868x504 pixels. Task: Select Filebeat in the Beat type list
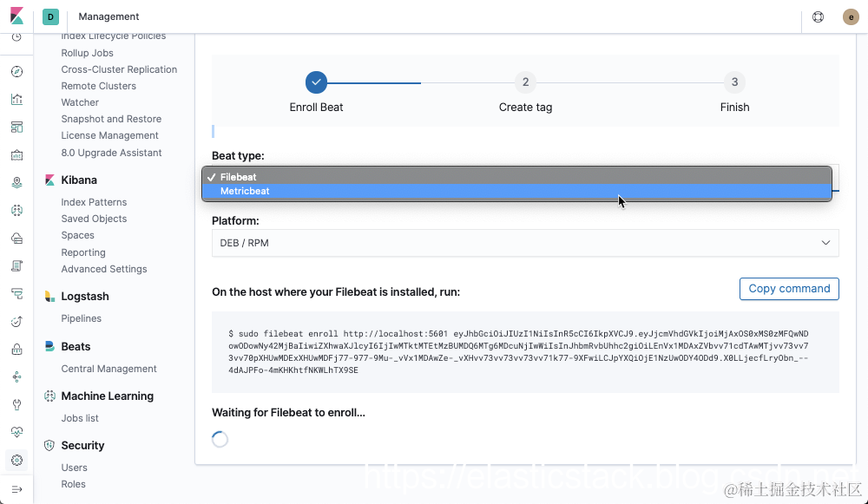tap(516, 177)
